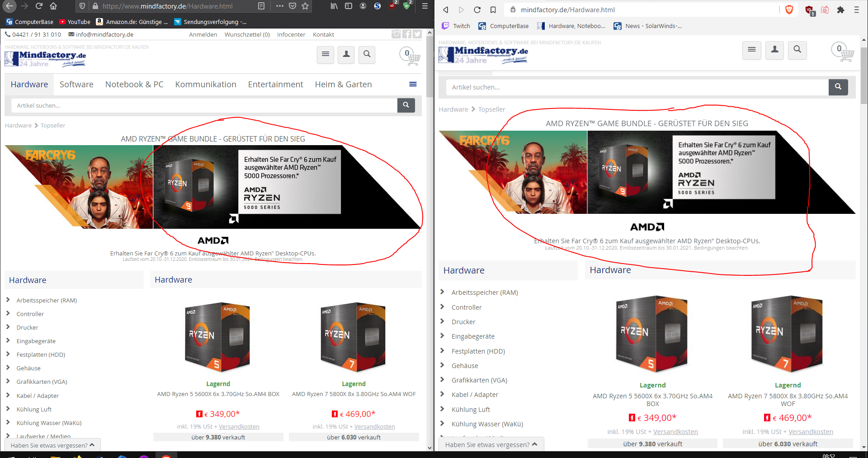Open the account user icon in the Firefox window

point(346,55)
